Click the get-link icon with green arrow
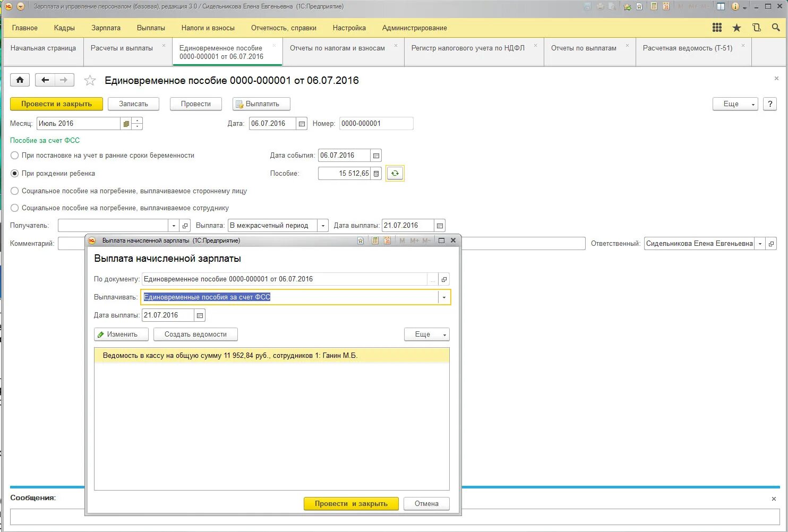This screenshot has height=532, width=788. 627,7
